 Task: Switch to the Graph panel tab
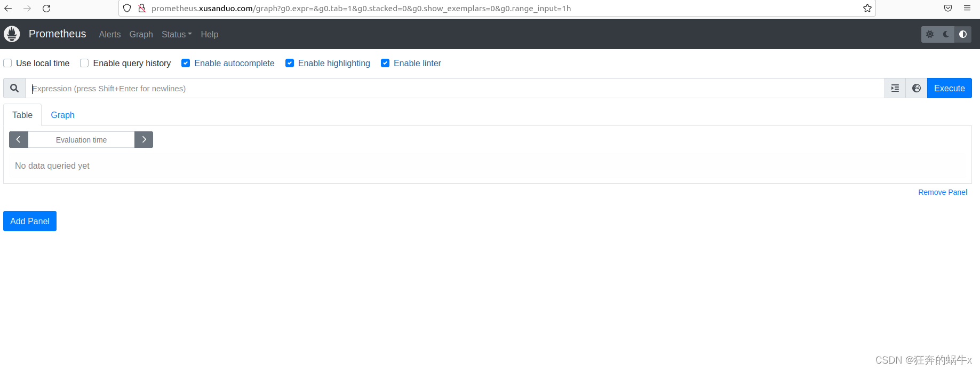click(x=62, y=115)
